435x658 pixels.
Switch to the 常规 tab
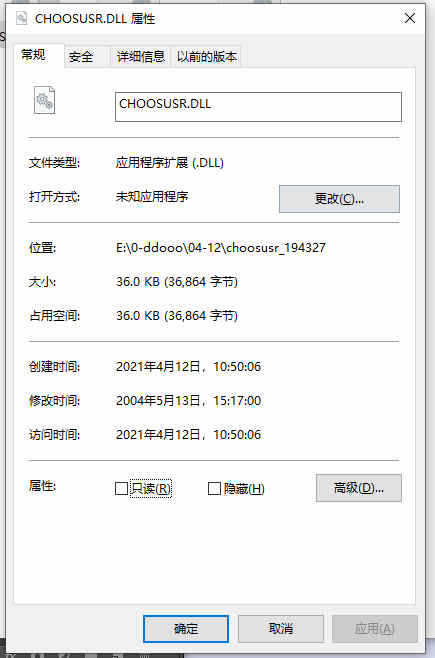tap(34, 55)
